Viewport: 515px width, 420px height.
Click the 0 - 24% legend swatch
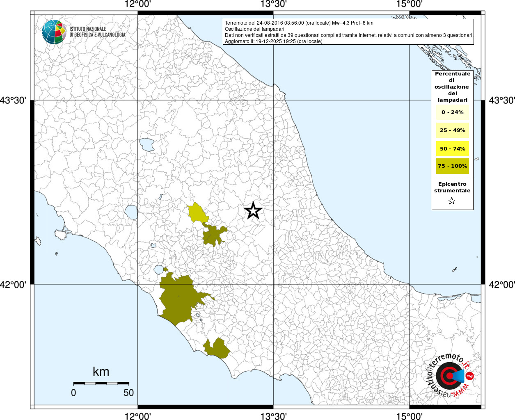coord(452,112)
